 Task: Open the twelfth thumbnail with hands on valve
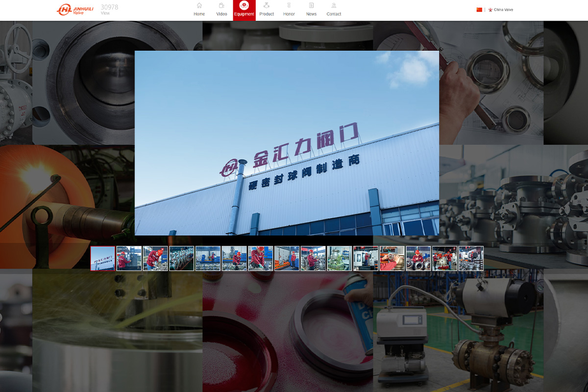[x=392, y=258]
